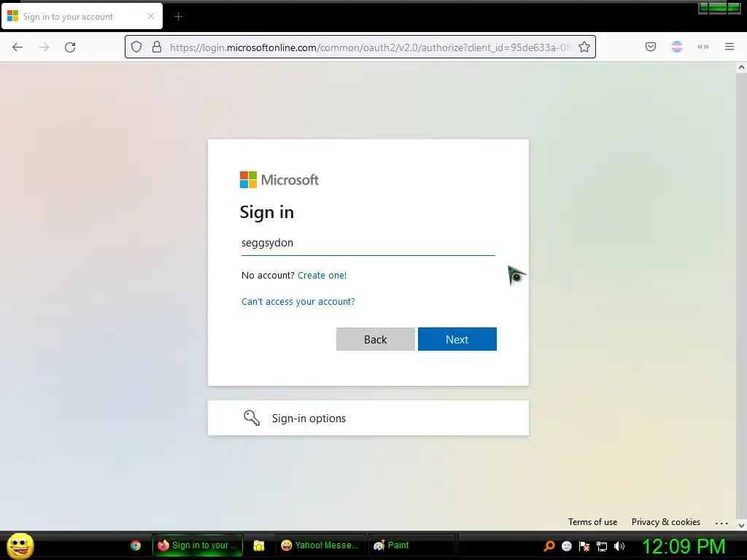
Task: Click the Back button
Action: point(376,339)
